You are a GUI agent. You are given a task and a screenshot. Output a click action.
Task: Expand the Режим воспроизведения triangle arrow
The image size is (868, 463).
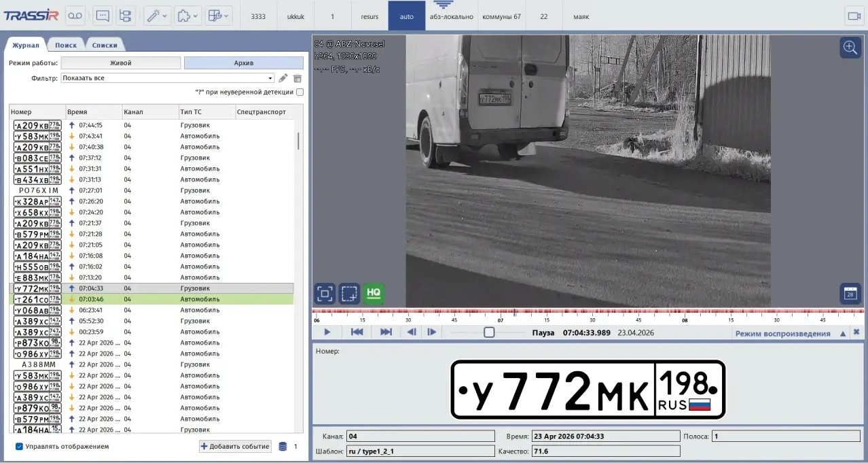[843, 333]
